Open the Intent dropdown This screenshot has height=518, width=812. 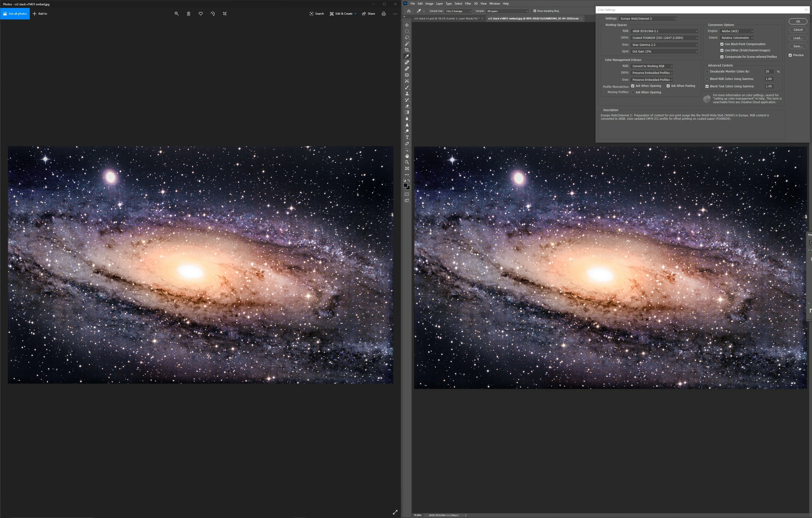coord(736,38)
